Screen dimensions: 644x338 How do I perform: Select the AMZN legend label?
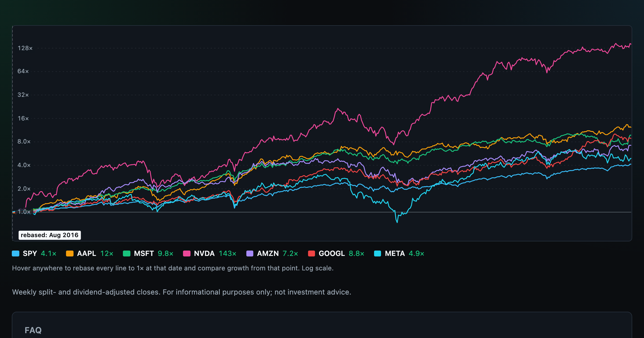pyautogui.click(x=268, y=253)
